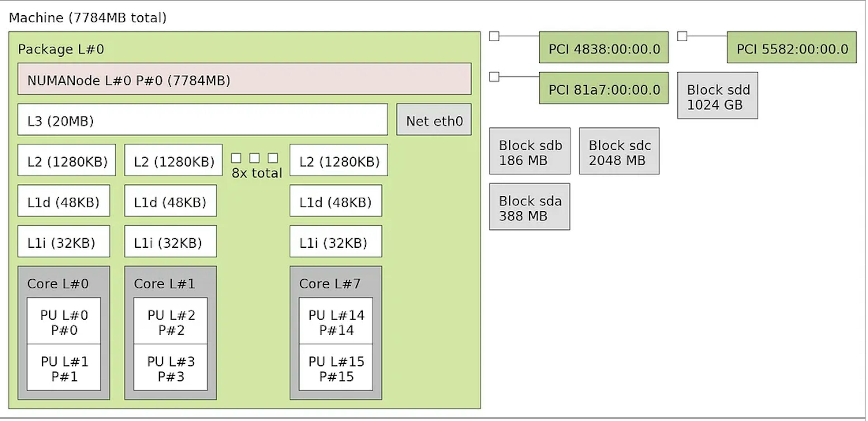Viewport: 868px width, 421px height.
Task: Click the first collapsed-cores square above 8x total
Action: point(236,158)
